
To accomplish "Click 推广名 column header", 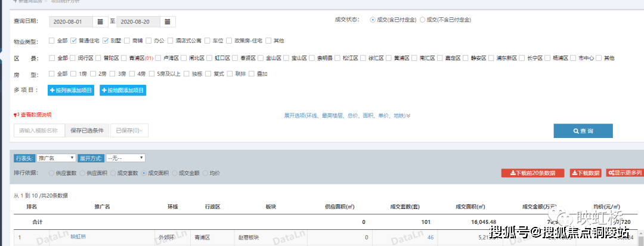I will [x=102, y=207].
